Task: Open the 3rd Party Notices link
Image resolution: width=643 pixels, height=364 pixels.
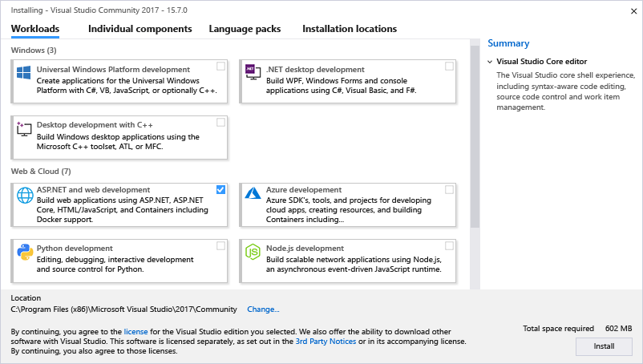Action: [326, 342]
